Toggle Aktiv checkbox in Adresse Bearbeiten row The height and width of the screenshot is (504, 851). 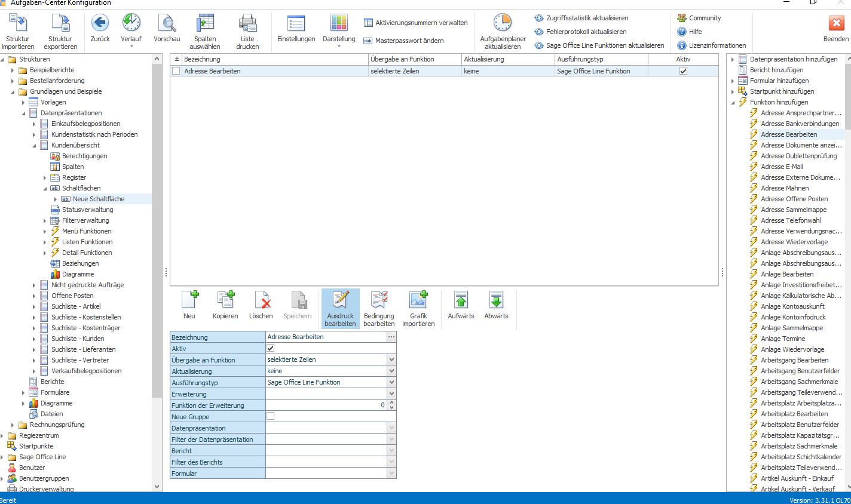coord(683,71)
